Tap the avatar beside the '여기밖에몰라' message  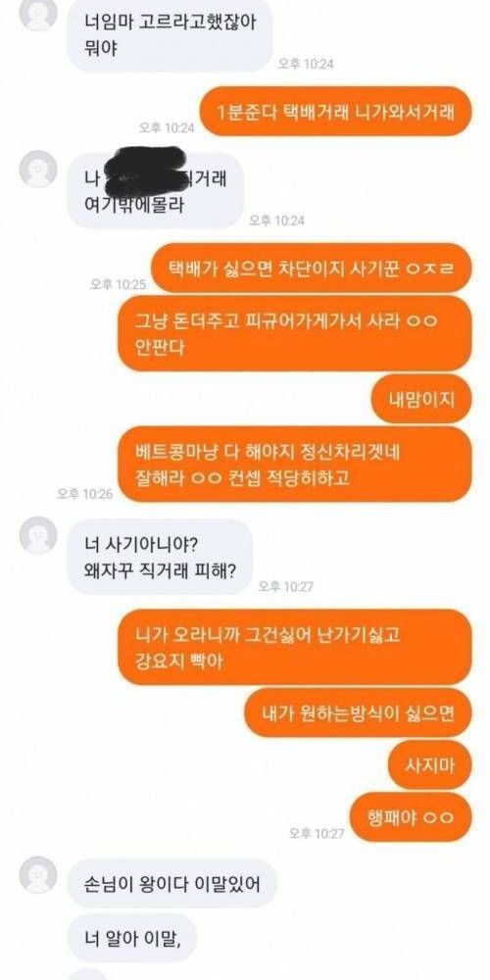pyautogui.click(x=38, y=170)
